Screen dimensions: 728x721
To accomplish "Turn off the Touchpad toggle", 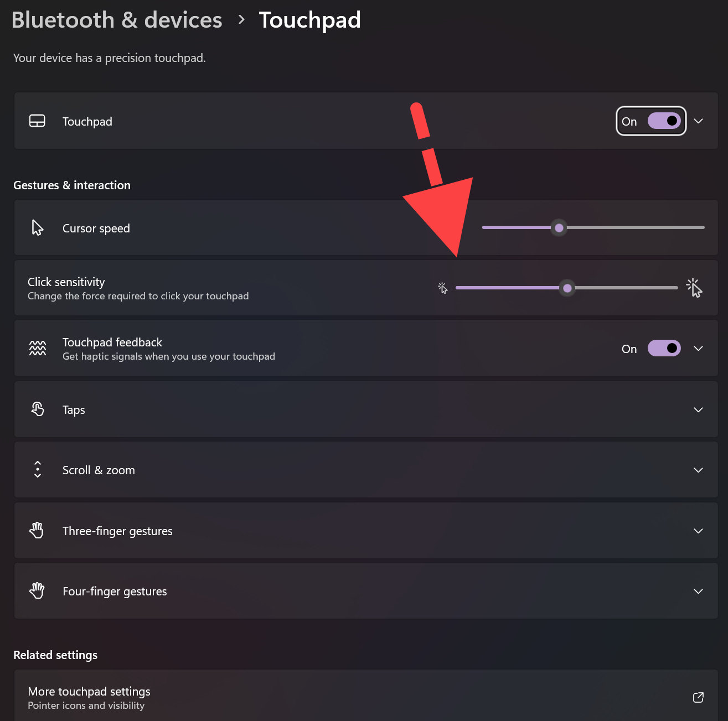I will click(664, 121).
